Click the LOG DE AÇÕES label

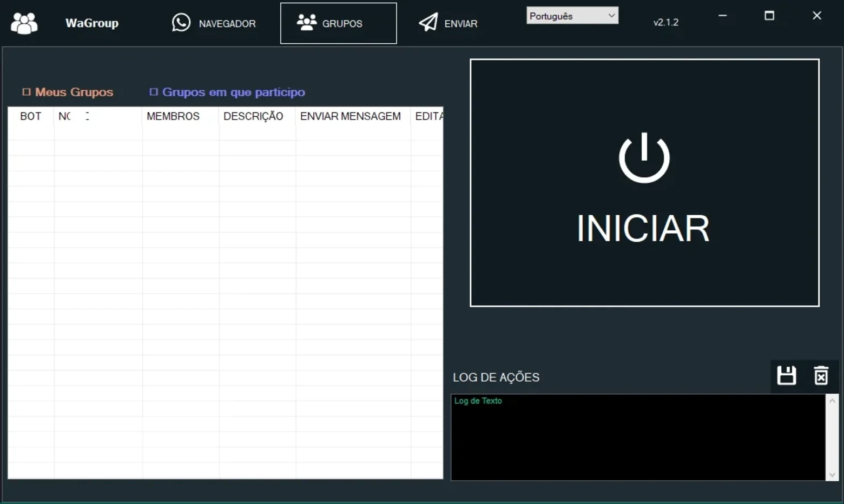tap(496, 377)
